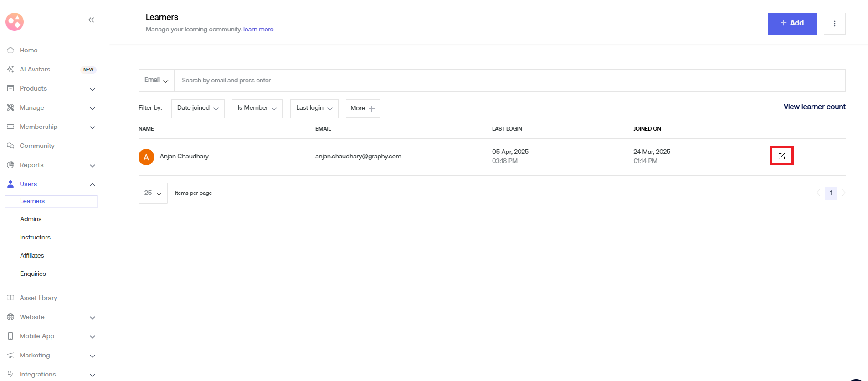Expand the Is Member filter dropdown

point(257,108)
